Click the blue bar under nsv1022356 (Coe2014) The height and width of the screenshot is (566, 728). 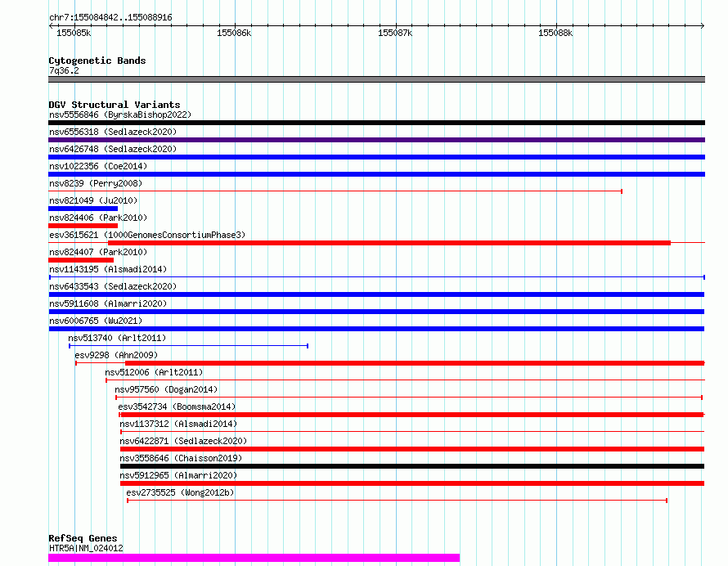(x=376, y=174)
